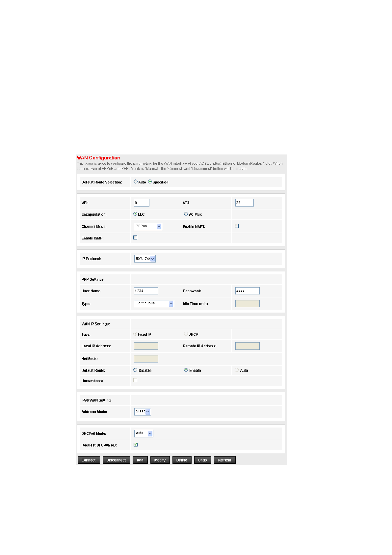The width and height of the screenshot is (392, 555).
Task: Click the Idle Time (min) field
Action: point(248,304)
